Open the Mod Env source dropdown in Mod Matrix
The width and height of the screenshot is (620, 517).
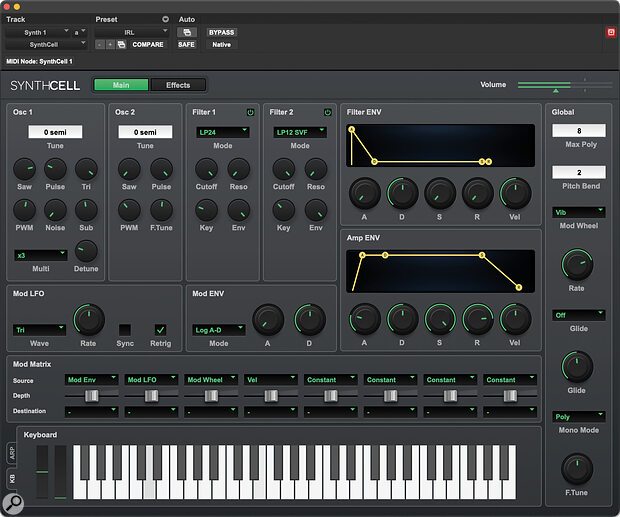[x=91, y=379]
